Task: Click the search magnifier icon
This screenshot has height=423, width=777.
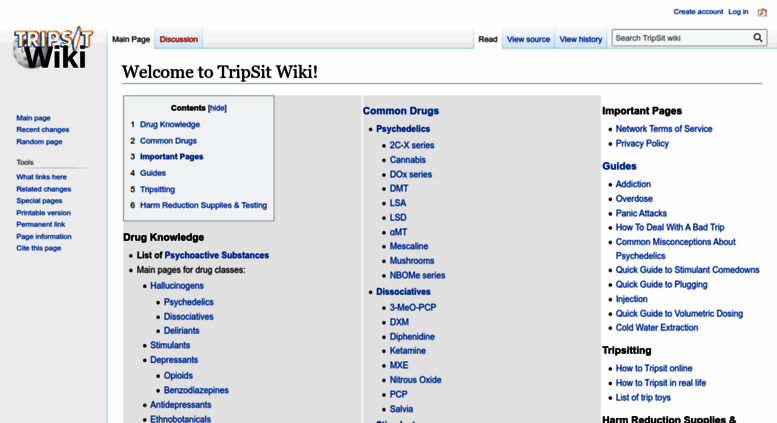Action: coord(758,38)
